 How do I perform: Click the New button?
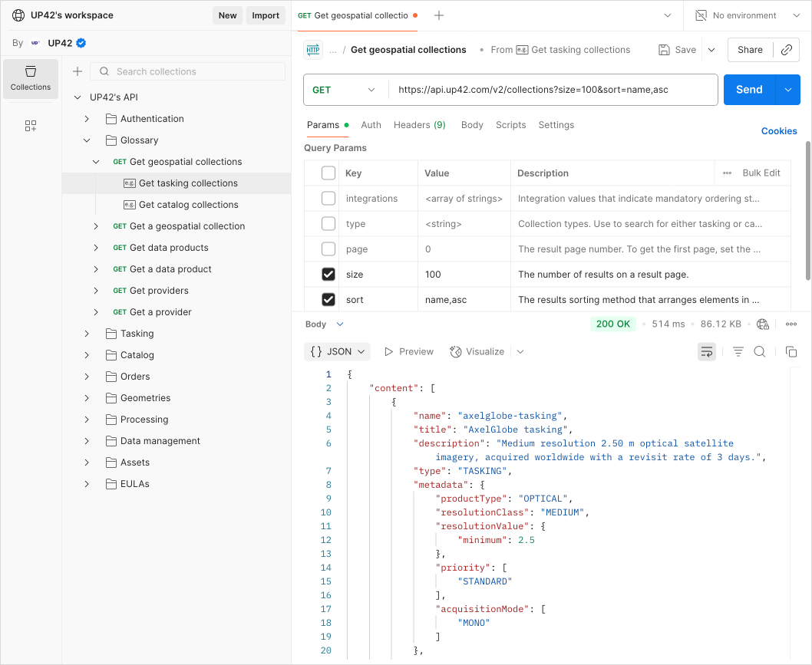pyautogui.click(x=227, y=15)
